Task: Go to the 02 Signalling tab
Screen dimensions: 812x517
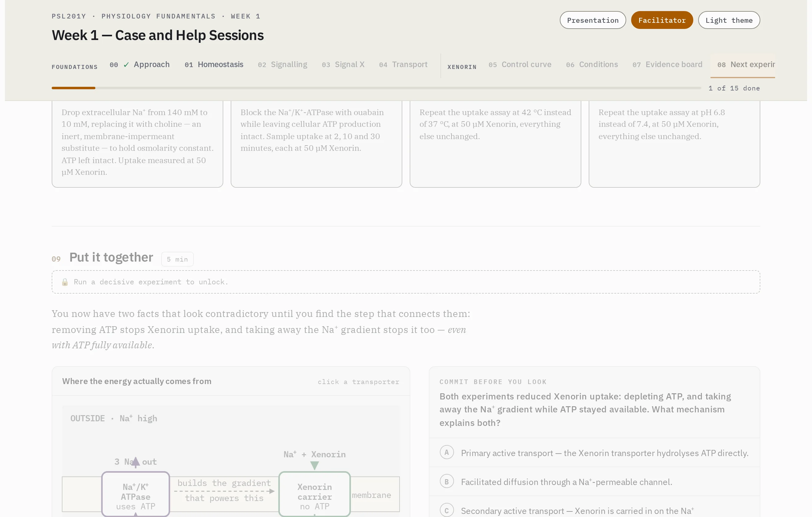Action: (283, 64)
